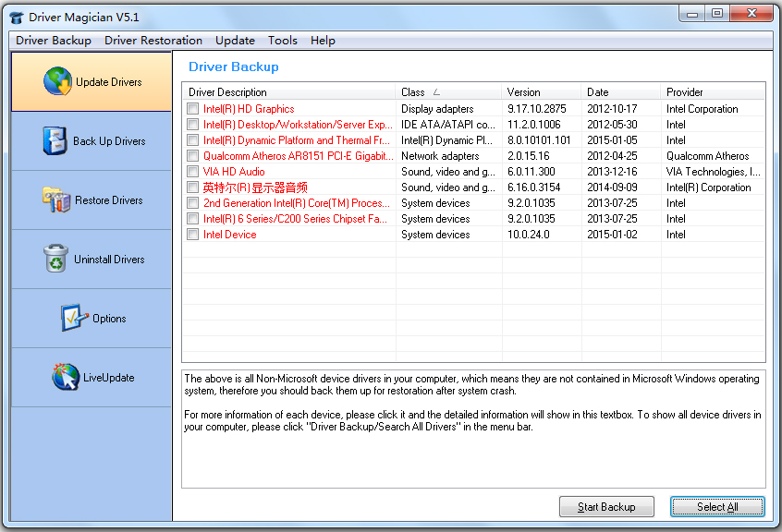Click version 9.17.10.2875 cell

tap(537, 109)
